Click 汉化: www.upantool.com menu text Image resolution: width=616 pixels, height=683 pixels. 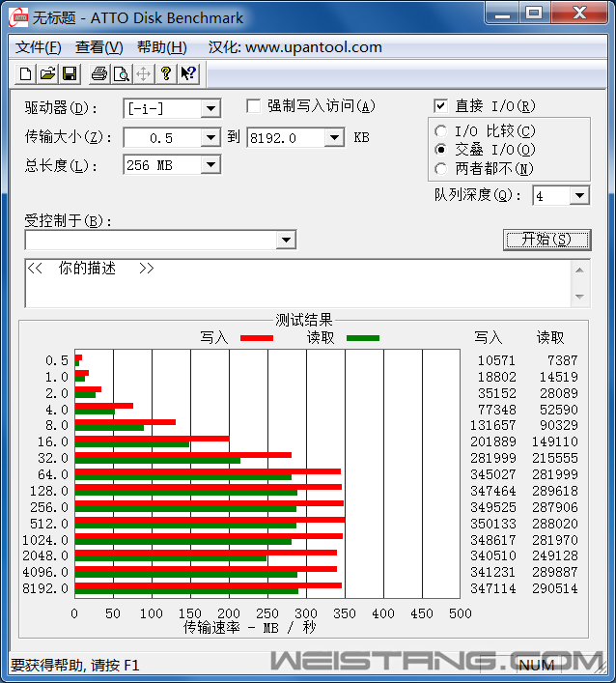pos(295,47)
